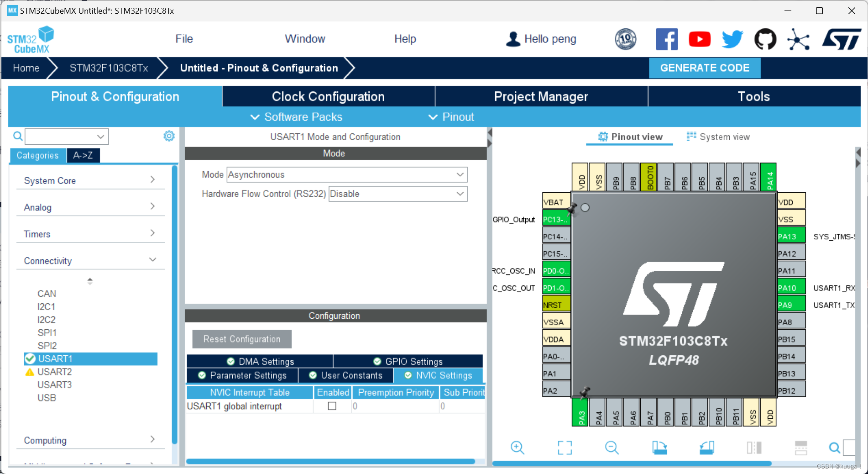Click the ST logo in header
This screenshot has width=868, height=474.
click(x=842, y=39)
